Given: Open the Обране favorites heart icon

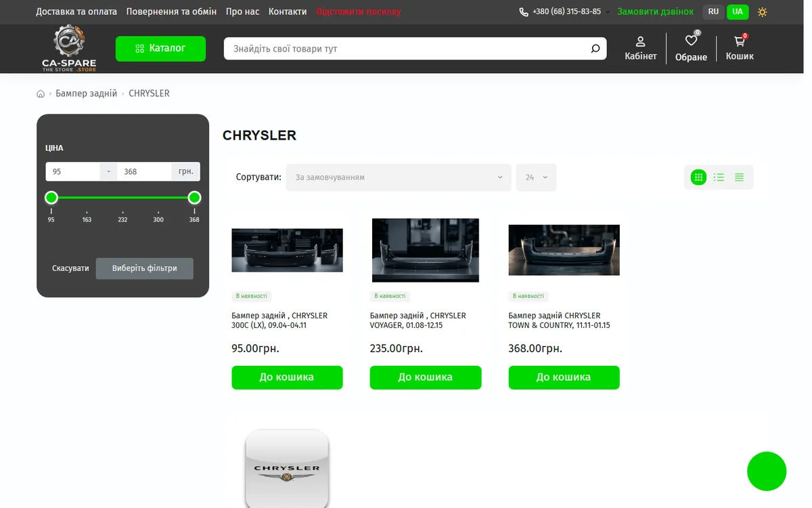Looking at the screenshot, I should [691, 41].
